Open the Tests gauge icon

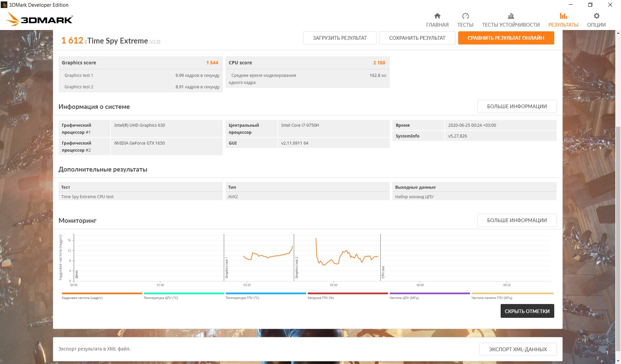(465, 16)
